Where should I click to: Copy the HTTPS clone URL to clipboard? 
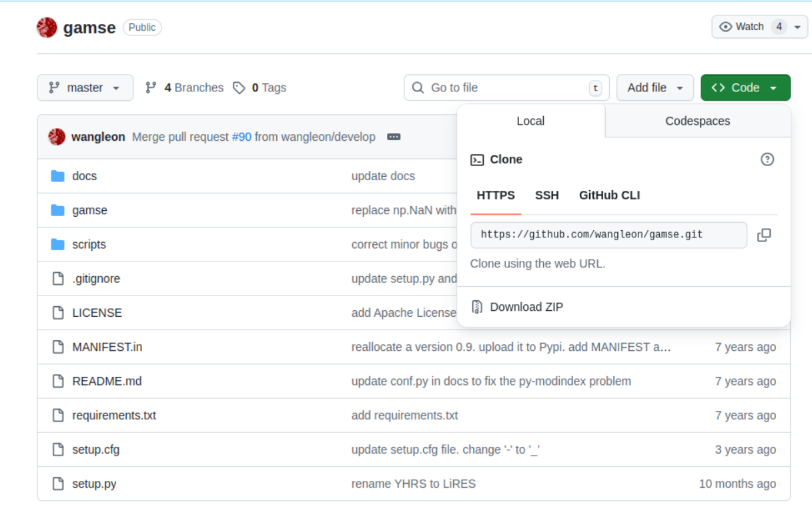coord(764,235)
